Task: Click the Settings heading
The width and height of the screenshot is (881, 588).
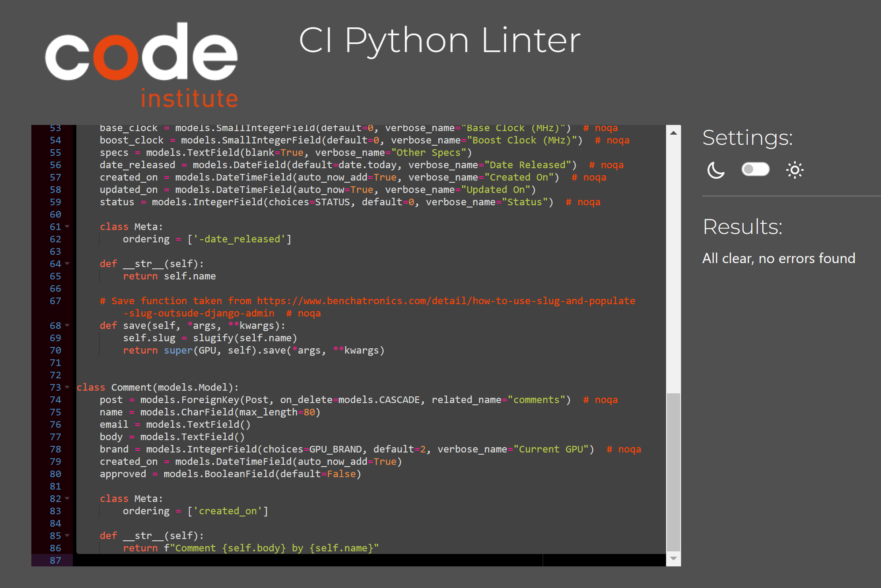Action: [x=747, y=138]
